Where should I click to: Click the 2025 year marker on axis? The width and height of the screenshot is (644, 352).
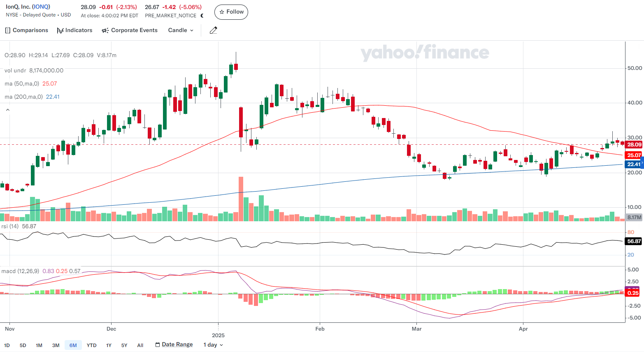tap(218, 335)
